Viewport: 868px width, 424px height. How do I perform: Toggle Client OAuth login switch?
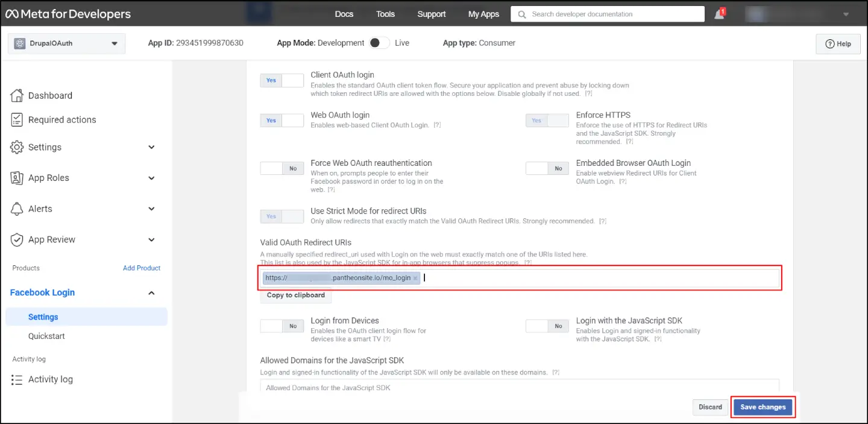click(282, 80)
